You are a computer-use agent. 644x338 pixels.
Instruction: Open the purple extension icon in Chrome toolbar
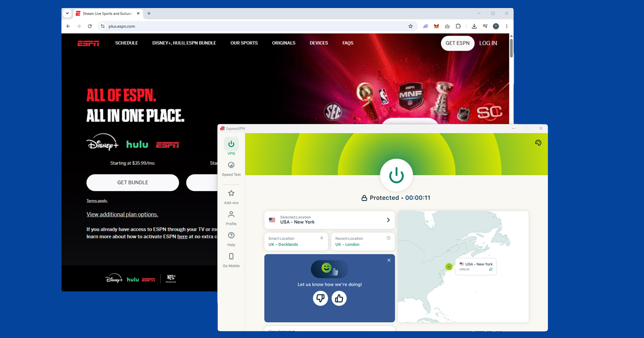pyautogui.click(x=426, y=26)
